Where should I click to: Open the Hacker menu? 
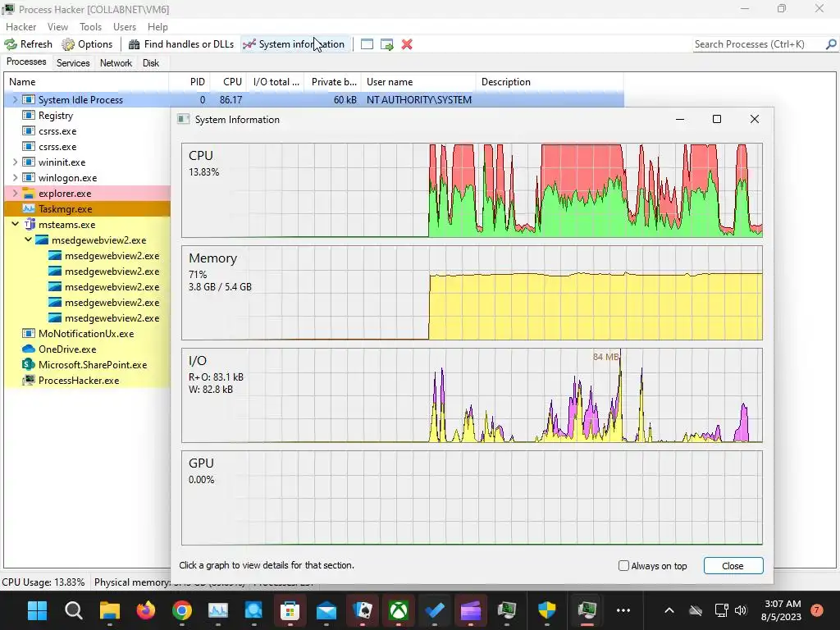coord(21,27)
